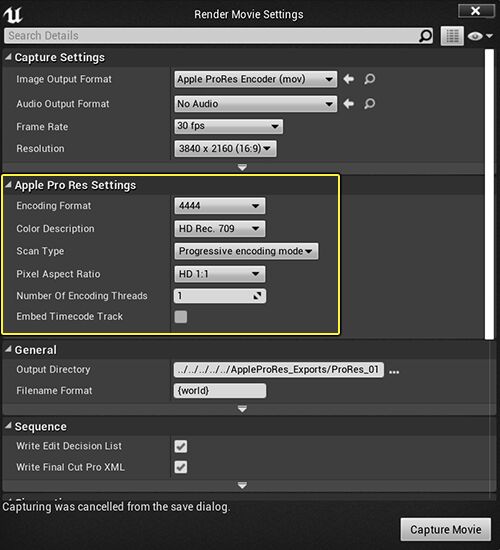Collapse the General section
Screen dimensions: 500x550
(x=8, y=350)
